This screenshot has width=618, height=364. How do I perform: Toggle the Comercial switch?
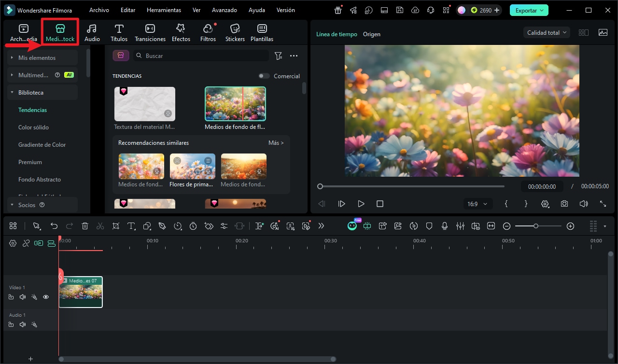click(264, 76)
